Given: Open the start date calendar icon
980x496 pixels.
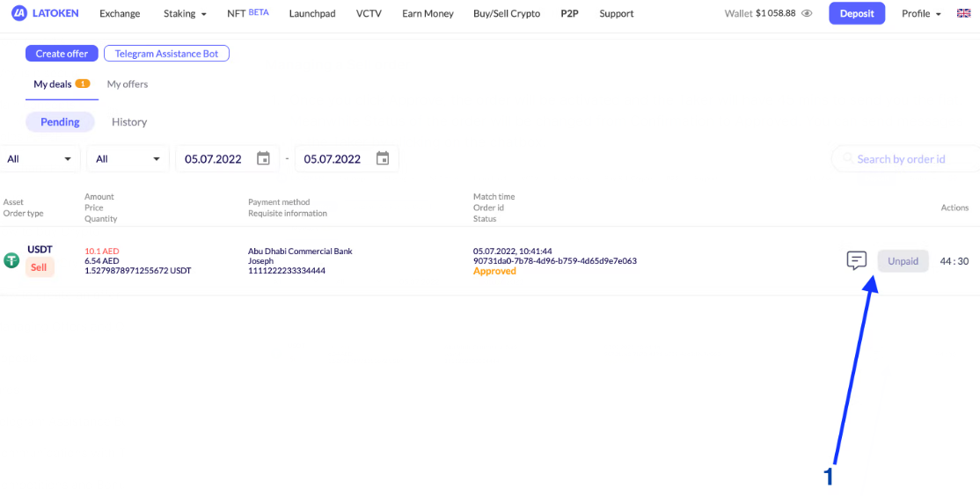Looking at the screenshot, I should (263, 158).
